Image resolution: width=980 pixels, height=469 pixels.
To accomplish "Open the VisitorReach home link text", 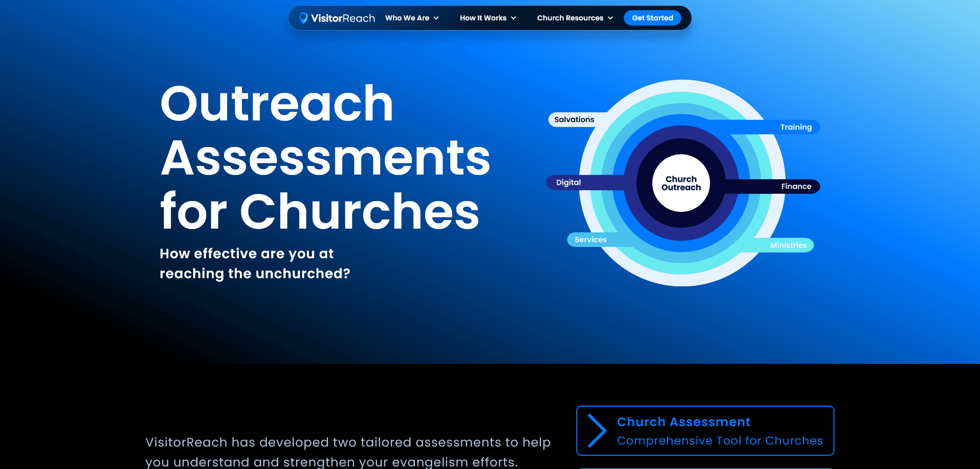I will pos(342,18).
